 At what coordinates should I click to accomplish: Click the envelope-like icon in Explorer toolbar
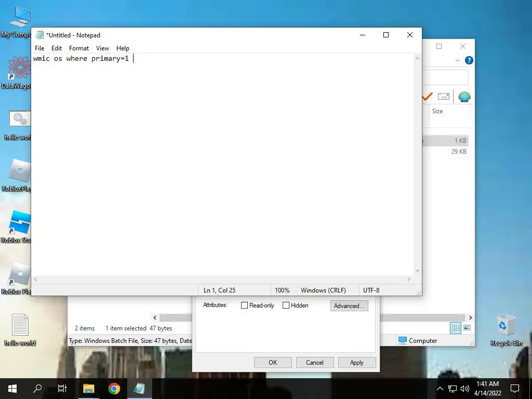pos(444,97)
